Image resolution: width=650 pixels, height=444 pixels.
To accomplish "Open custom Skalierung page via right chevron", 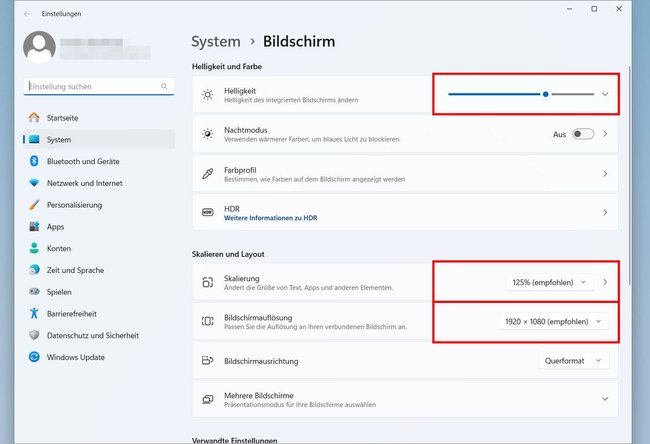I will pos(605,282).
